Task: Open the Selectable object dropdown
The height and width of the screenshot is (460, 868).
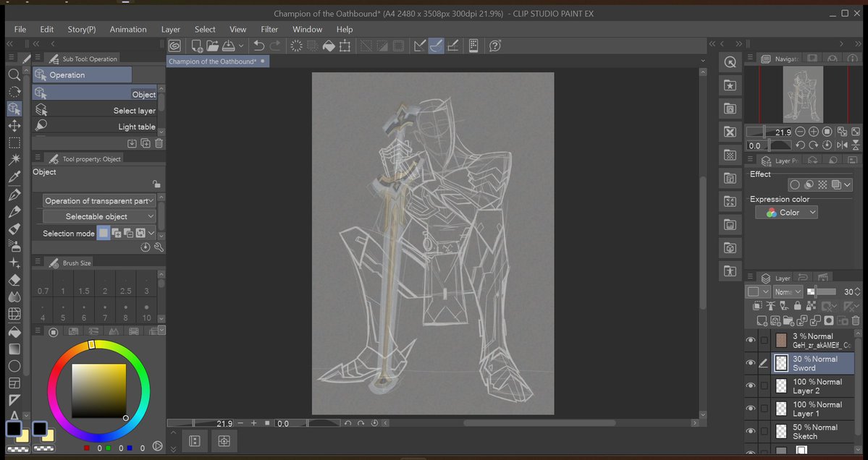Action: (x=99, y=216)
